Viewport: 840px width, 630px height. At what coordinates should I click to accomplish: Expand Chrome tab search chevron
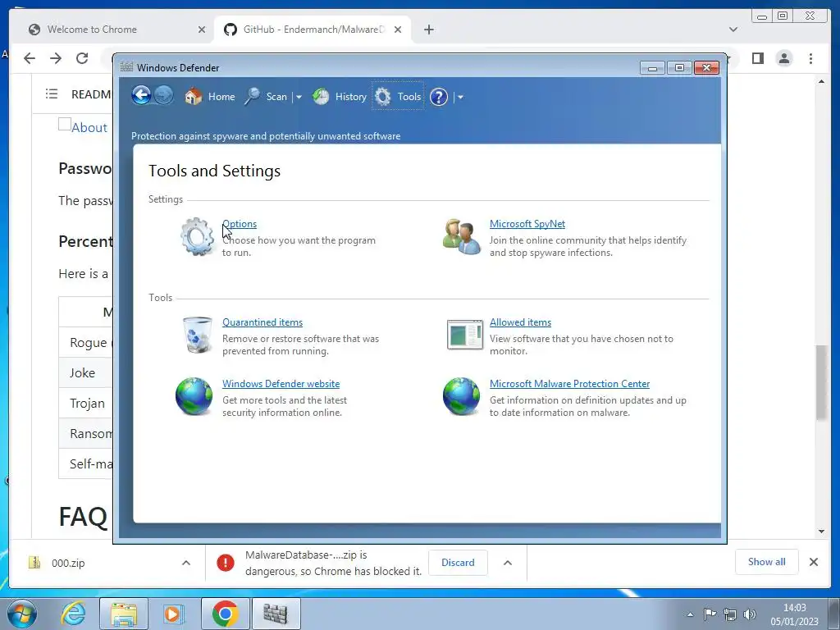point(733,30)
